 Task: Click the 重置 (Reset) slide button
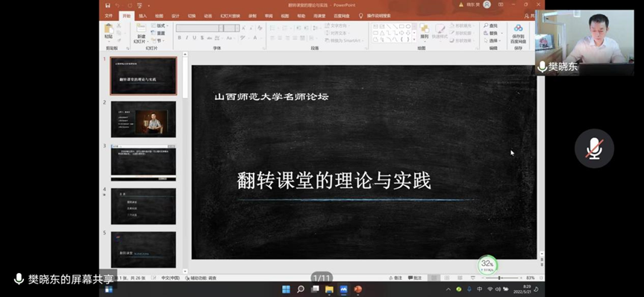point(158,34)
